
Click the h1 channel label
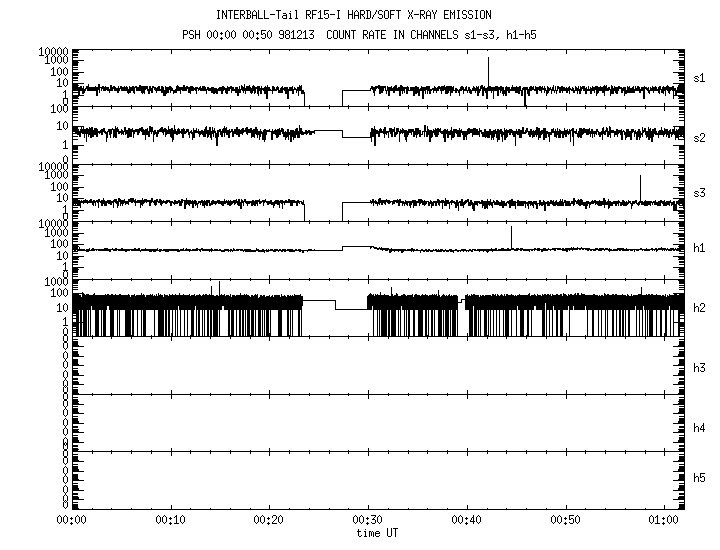700,248
